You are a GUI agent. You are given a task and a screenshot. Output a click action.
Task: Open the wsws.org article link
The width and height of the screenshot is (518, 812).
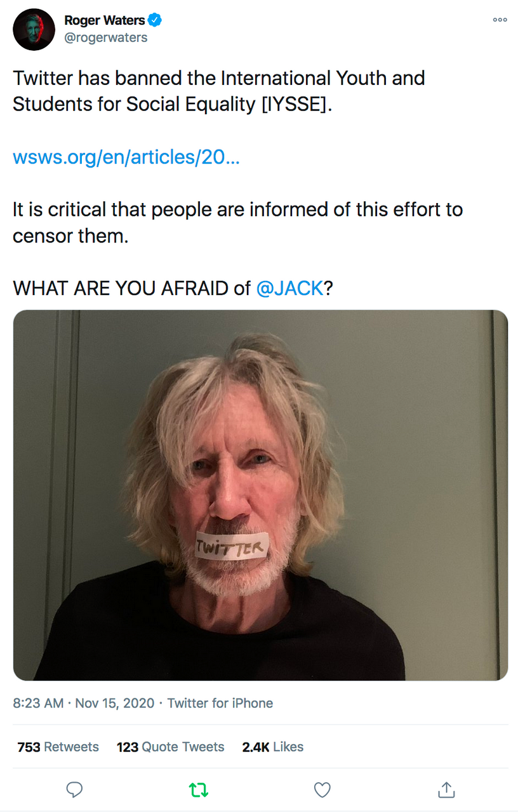point(126,157)
